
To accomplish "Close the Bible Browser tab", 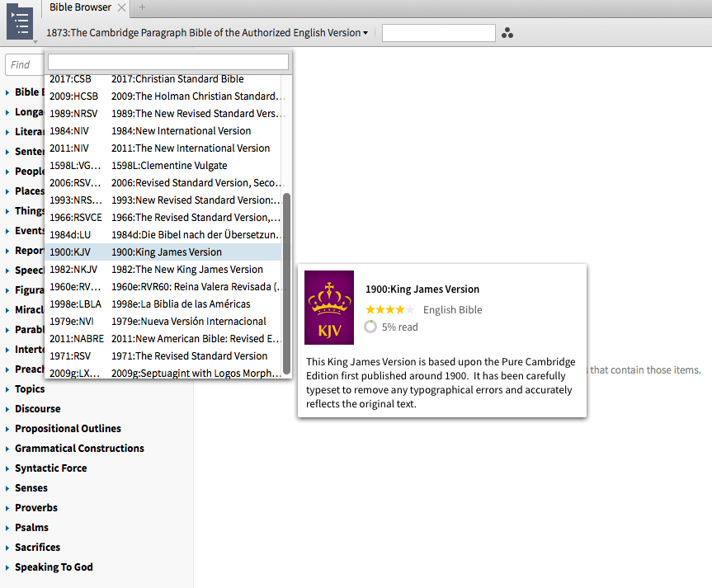I will pyautogui.click(x=121, y=7).
